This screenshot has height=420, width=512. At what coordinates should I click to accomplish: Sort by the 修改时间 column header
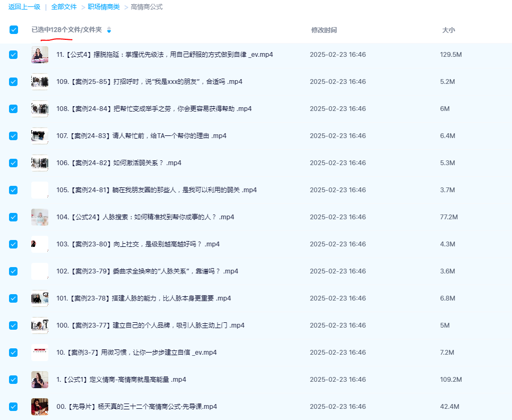click(323, 30)
